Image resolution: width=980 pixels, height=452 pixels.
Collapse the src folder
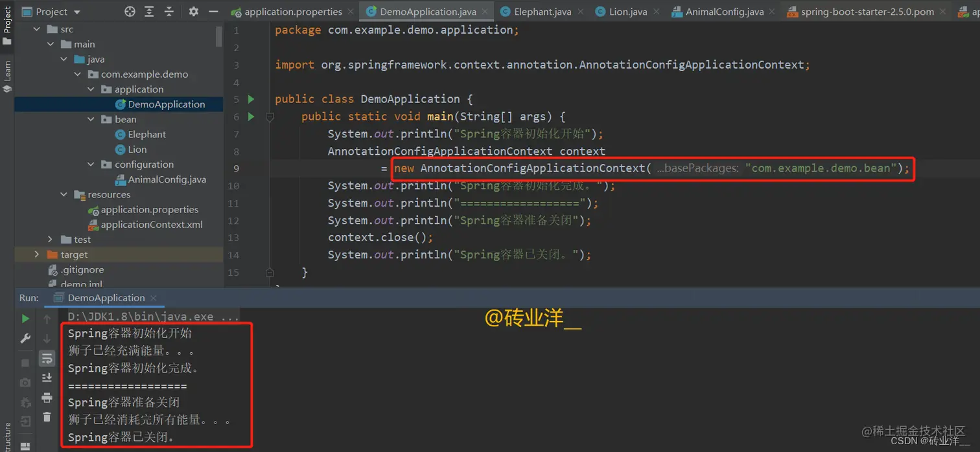(x=36, y=29)
